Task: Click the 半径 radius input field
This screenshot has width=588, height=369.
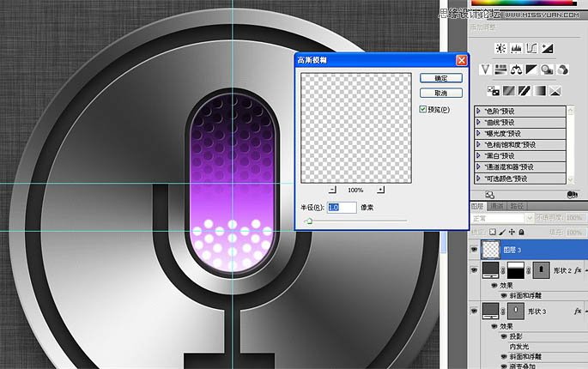Action: click(x=342, y=208)
